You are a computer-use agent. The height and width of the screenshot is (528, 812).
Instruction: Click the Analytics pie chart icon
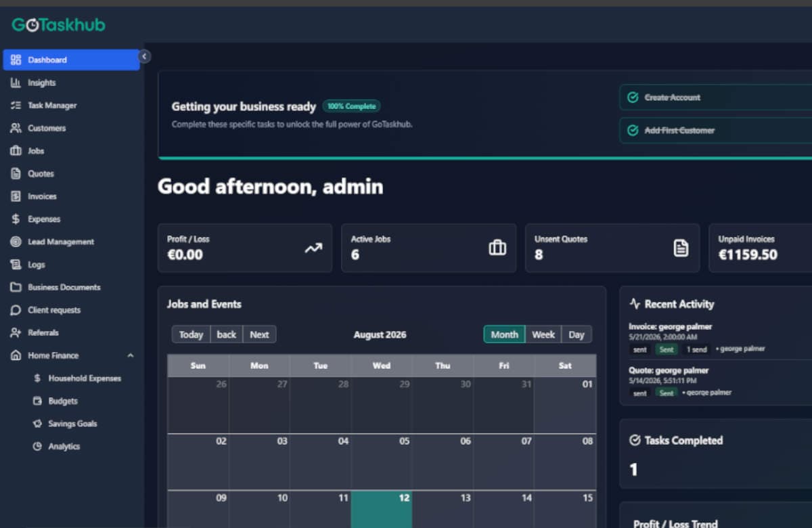[x=37, y=446]
